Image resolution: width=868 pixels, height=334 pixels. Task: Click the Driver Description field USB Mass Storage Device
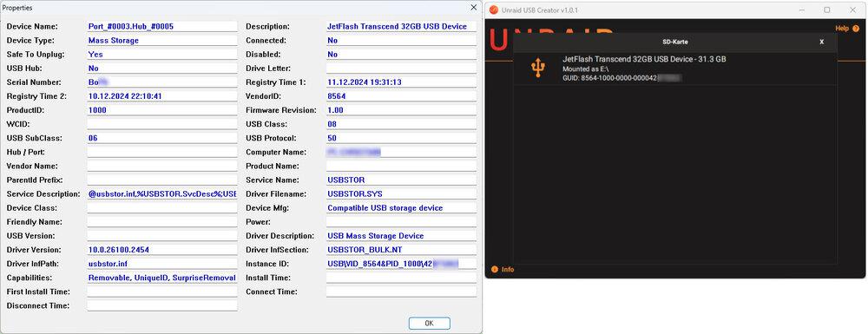point(401,236)
